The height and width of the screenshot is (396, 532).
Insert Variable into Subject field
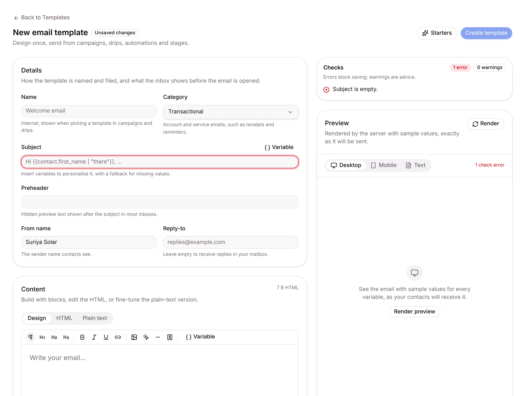(279, 147)
